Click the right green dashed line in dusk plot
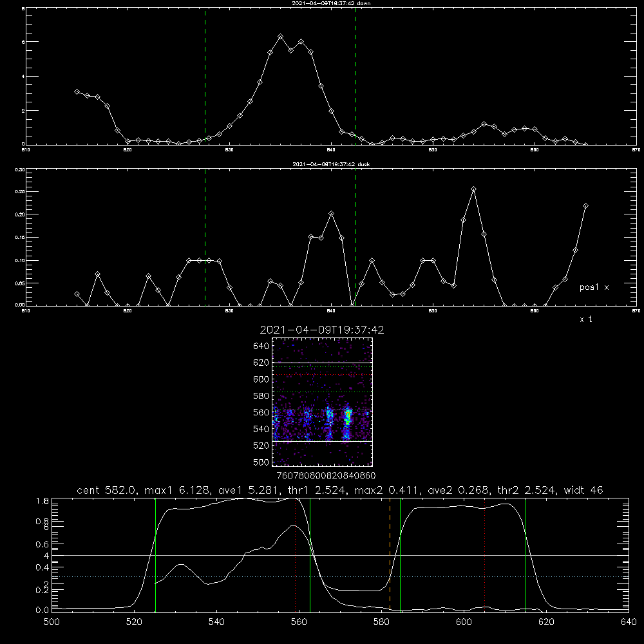The height and width of the screenshot is (644, 644). tap(355, 237)
